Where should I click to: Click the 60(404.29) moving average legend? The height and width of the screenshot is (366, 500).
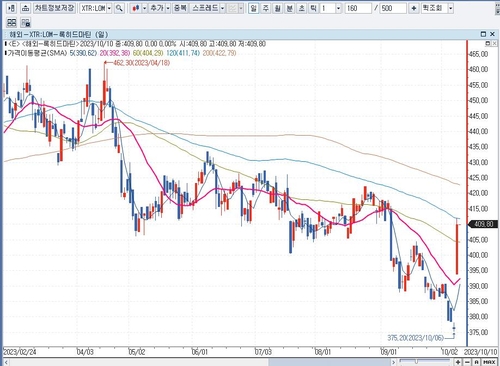tap(148, 53)
